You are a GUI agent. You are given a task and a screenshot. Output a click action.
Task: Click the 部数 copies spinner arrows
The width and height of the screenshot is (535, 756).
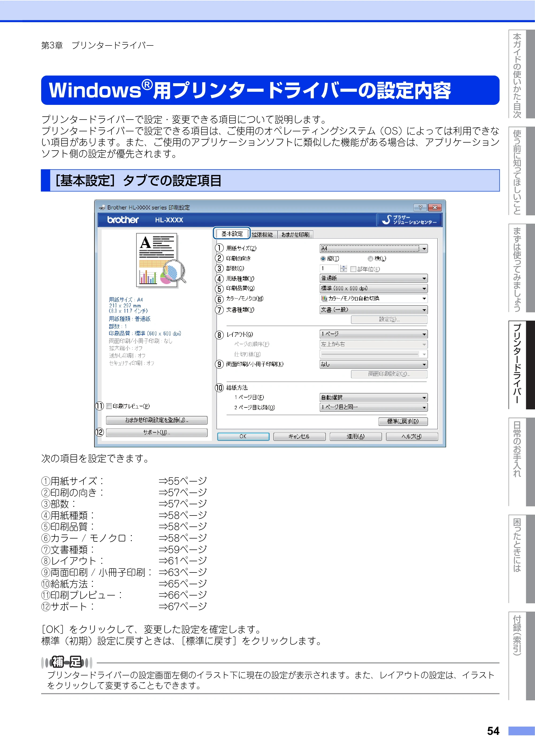[343, 269]
